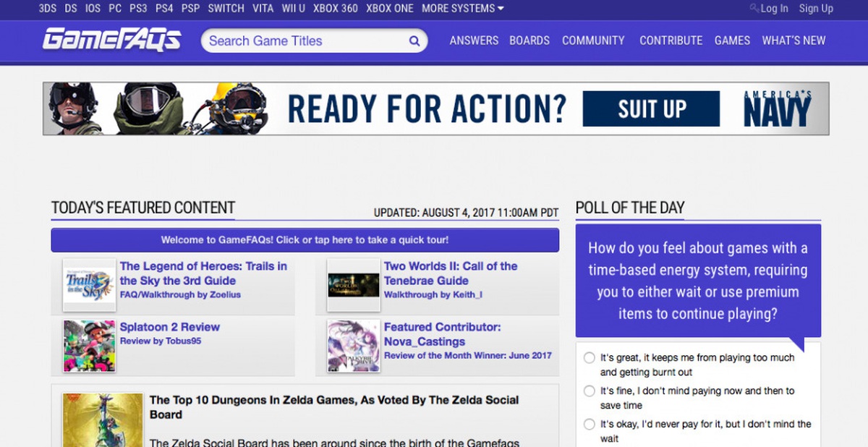Select "It's okay, I'd never pay" option
The width and height of the screenshot is (868, 447).
[590, 425]
